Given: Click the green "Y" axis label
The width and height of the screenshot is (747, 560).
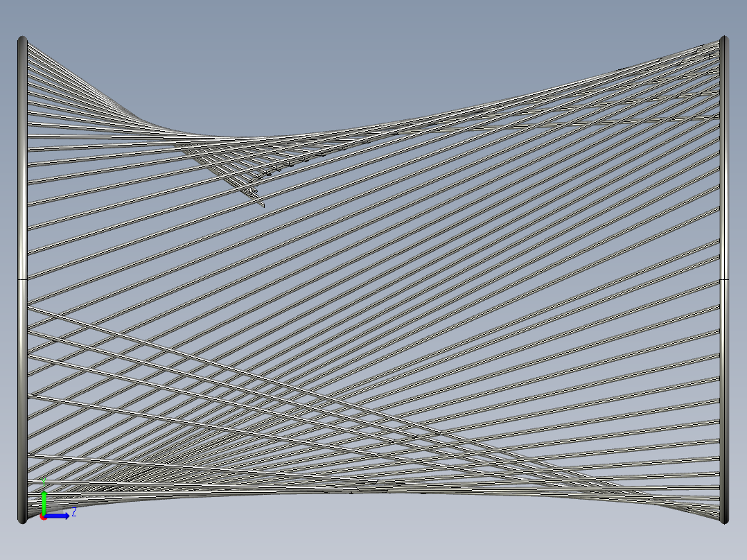Looking at the screenshot, I should pos(44,482).
